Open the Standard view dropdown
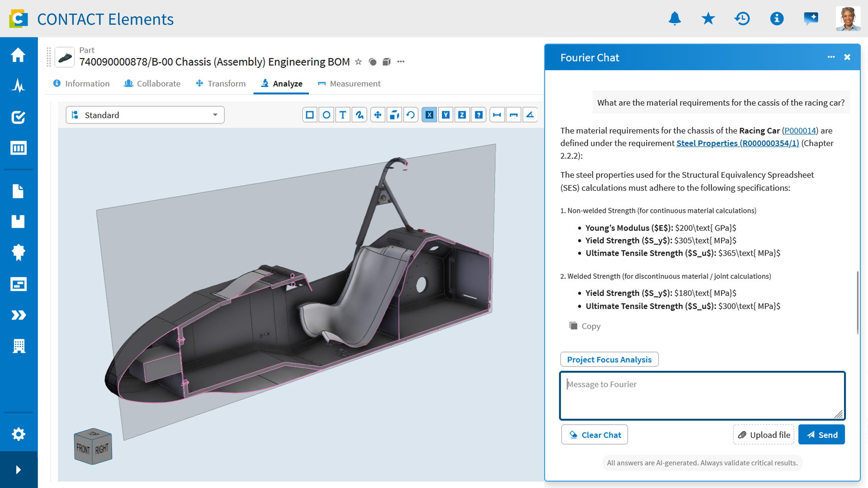Viewport: 868px width, 488px height. pyautogui.click(x=145, y=115)
